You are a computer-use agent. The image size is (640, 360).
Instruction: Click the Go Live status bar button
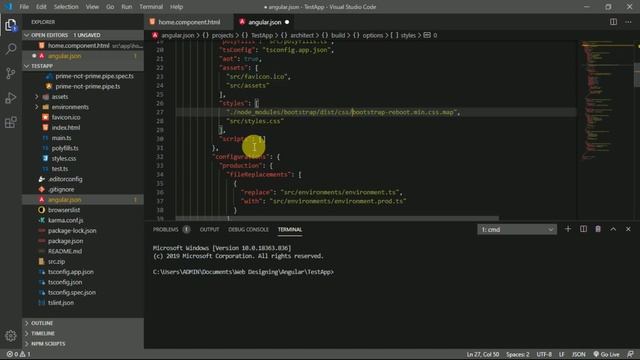606,354
